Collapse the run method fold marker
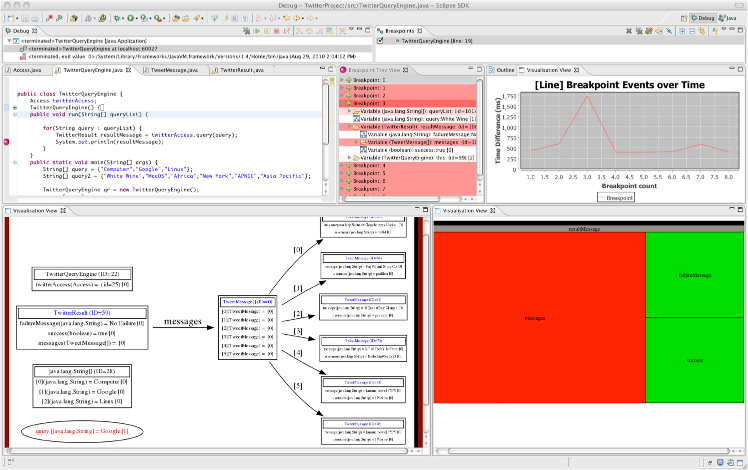The height and width of the screenshot is (470, 748). coord(15,115)
